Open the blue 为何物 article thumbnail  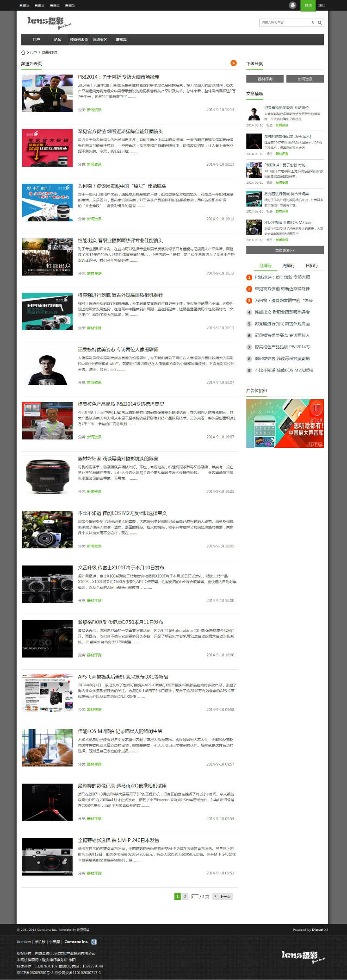[x=47, y=202]
